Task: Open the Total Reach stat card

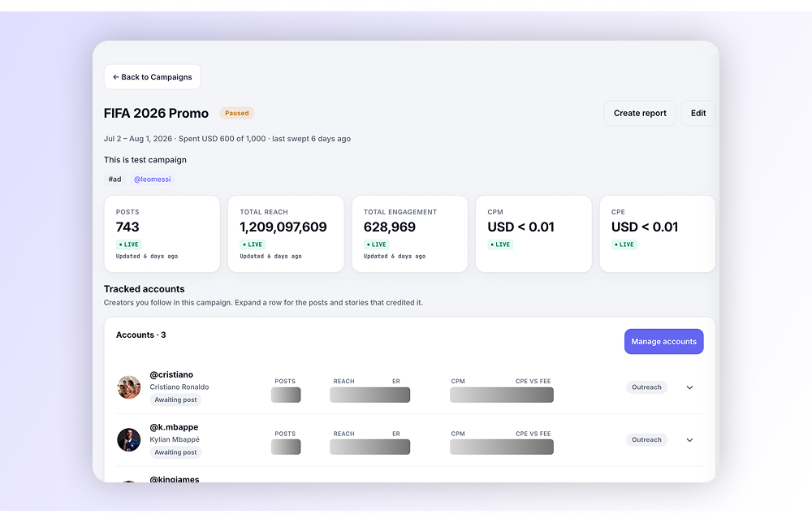Action: click(x=286, y=234)
